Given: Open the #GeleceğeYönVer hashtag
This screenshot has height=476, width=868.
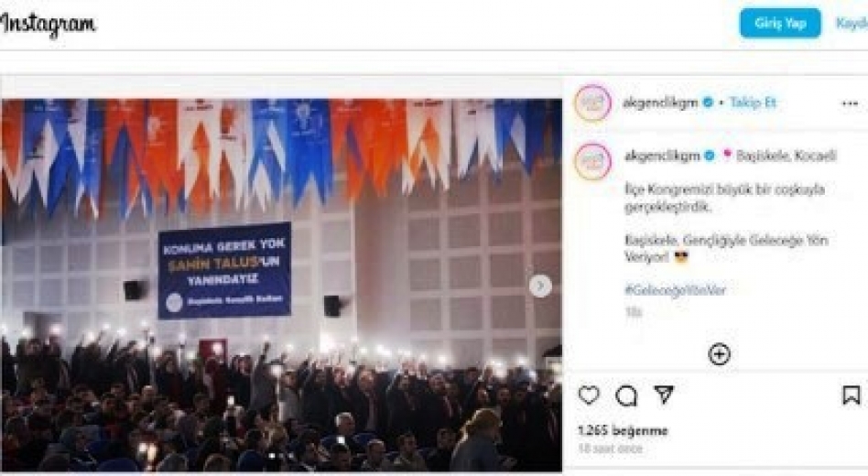Looking at the screenshot, I should click(x=675, y=290).
